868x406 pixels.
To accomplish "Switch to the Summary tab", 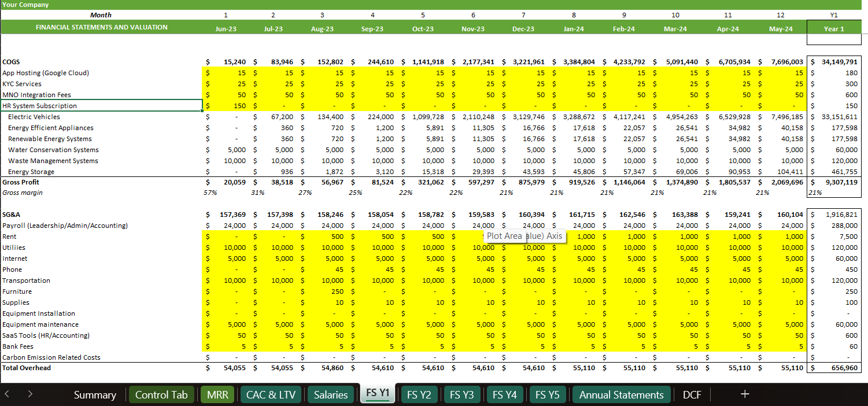I will [x=94, y=394].
